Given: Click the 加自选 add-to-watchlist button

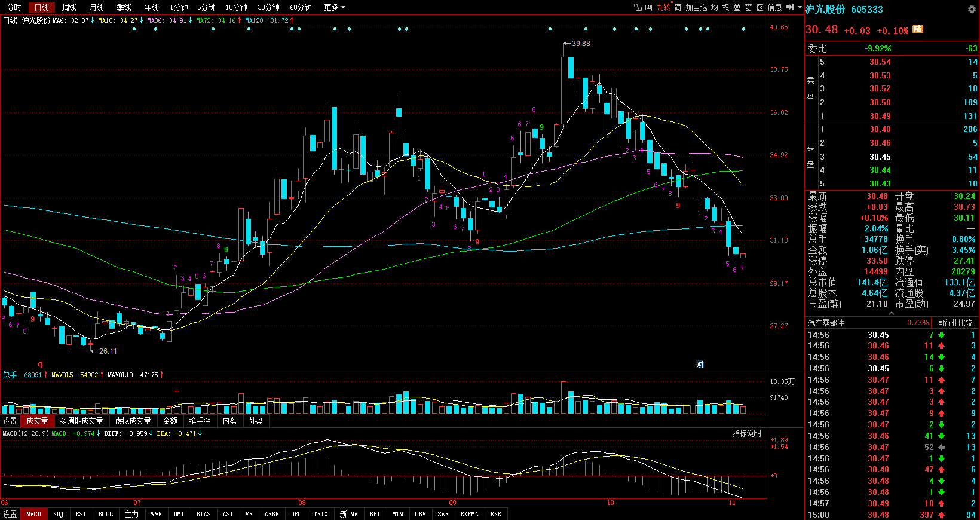Looking at the screenshot, I should [x=696, y=7].
